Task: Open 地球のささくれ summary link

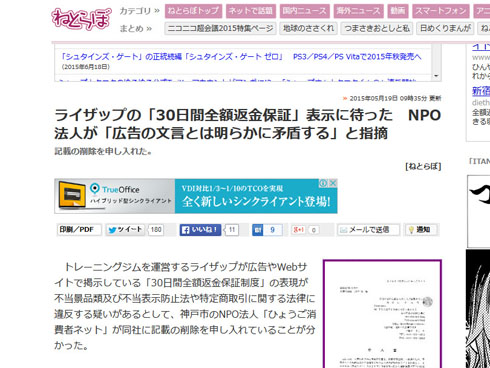Action: 308,28
